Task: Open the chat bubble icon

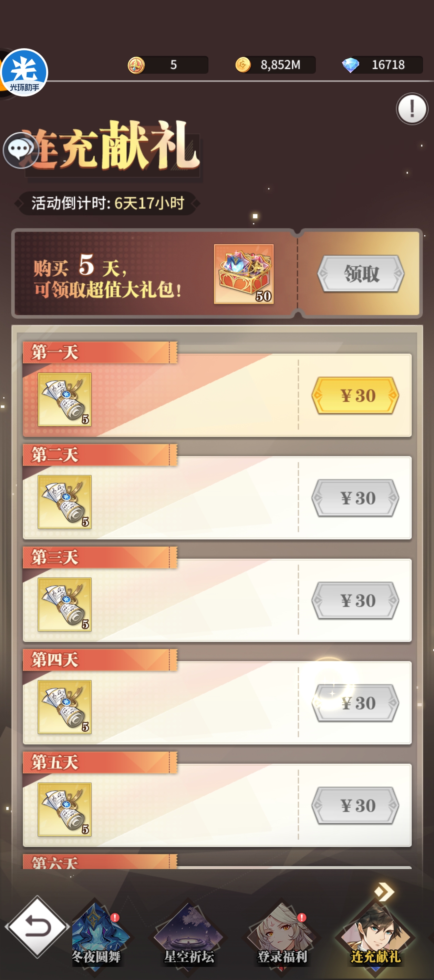Action: coord(21,150)
